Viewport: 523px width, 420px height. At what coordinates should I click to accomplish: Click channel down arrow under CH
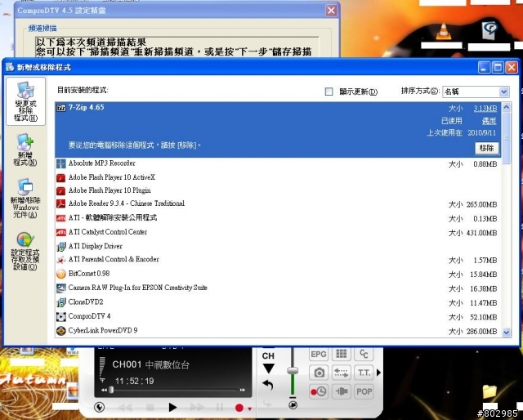pos(269,369)
